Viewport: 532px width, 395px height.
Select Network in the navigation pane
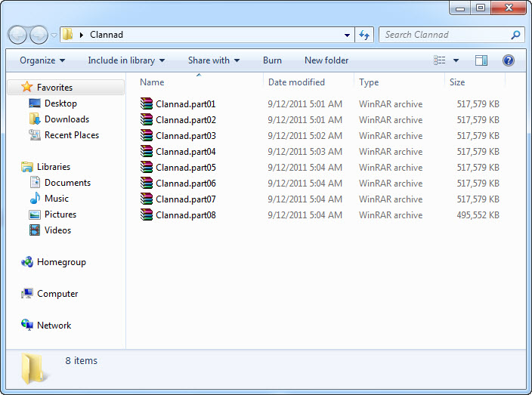(54, 326)
